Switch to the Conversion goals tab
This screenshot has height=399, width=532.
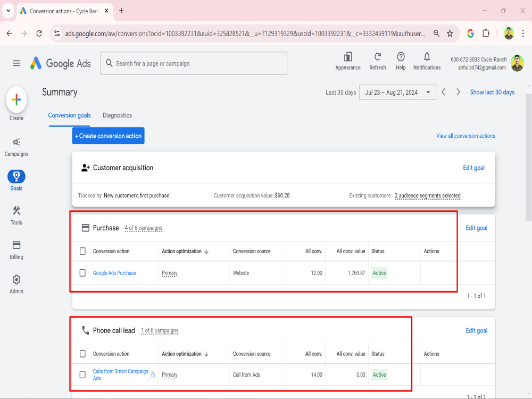tap(69, 115)
